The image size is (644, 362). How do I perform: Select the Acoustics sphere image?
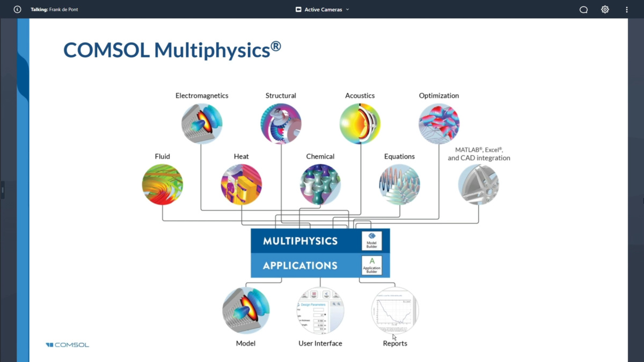coord(360,123)
